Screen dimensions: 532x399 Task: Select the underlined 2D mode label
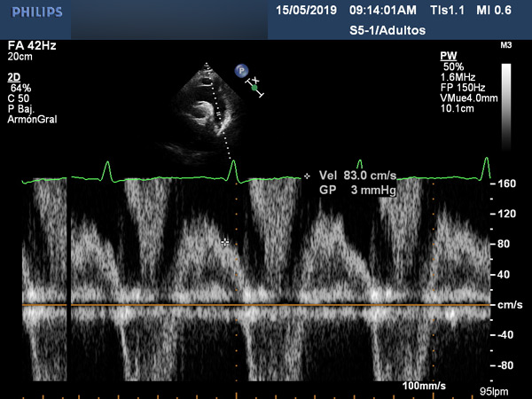tap(13, 78)
